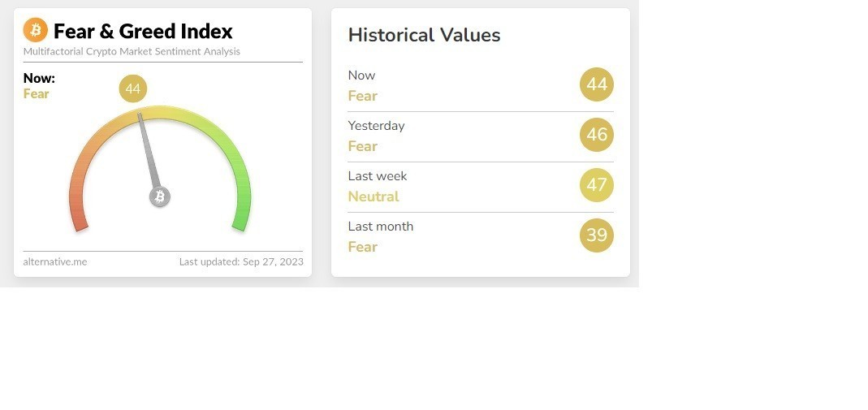Viewport: 868px width, 410px height.
Task: Click the 47 circle for Last week
Action: point(597,185)
